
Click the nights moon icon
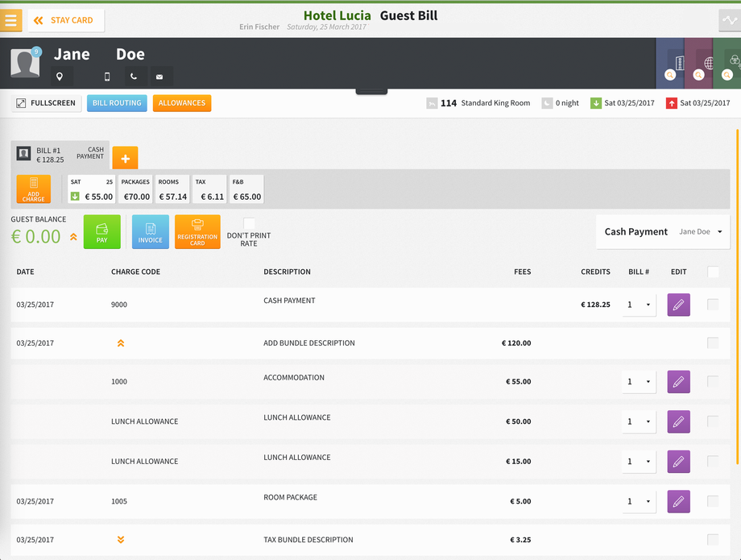click(x=547, y=103)
